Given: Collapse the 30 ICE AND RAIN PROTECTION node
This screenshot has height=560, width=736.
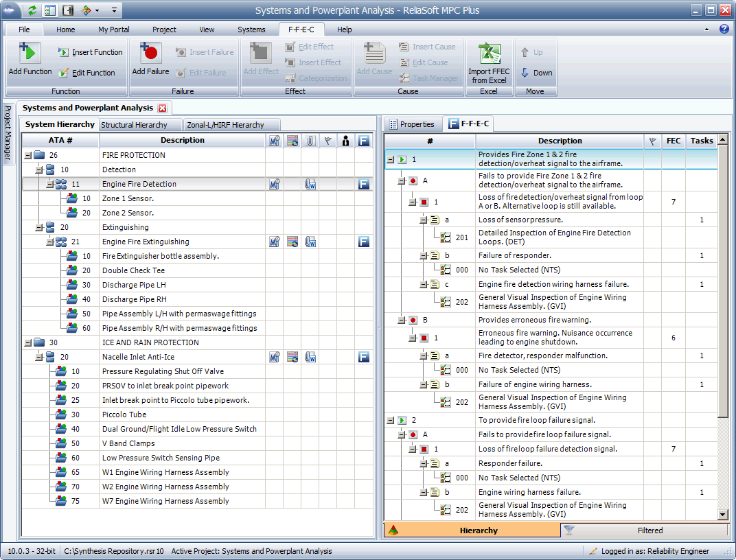Looking at the screenshot, I should 28,342.
